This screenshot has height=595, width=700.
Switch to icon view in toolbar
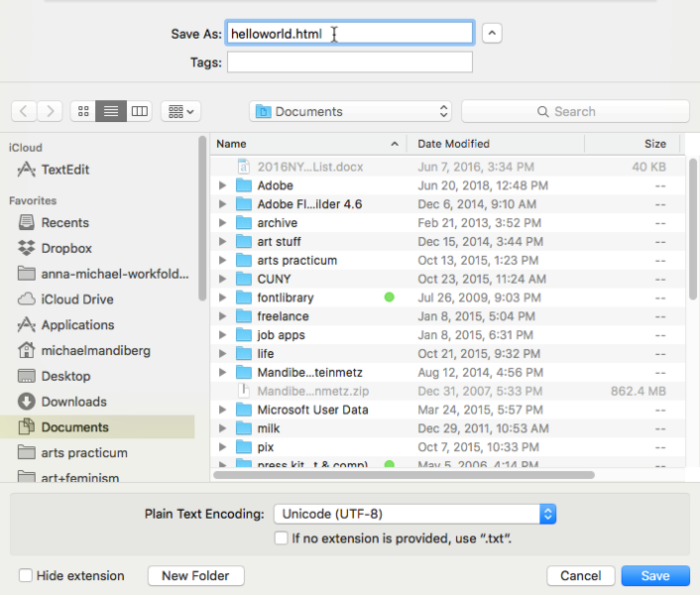tap(83, 111)
